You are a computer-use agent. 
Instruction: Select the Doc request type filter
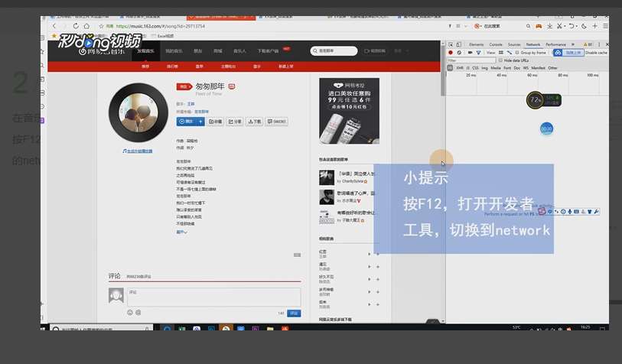coord(517,68)
